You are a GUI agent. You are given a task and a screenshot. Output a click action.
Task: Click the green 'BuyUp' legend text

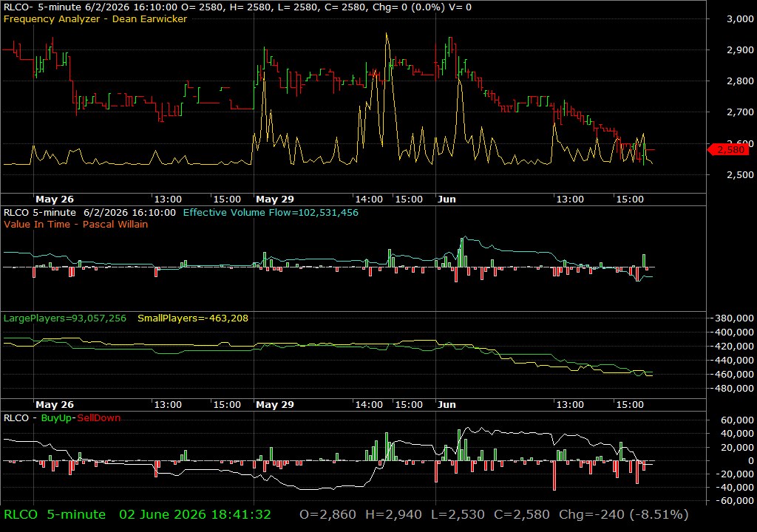(56, 417)
